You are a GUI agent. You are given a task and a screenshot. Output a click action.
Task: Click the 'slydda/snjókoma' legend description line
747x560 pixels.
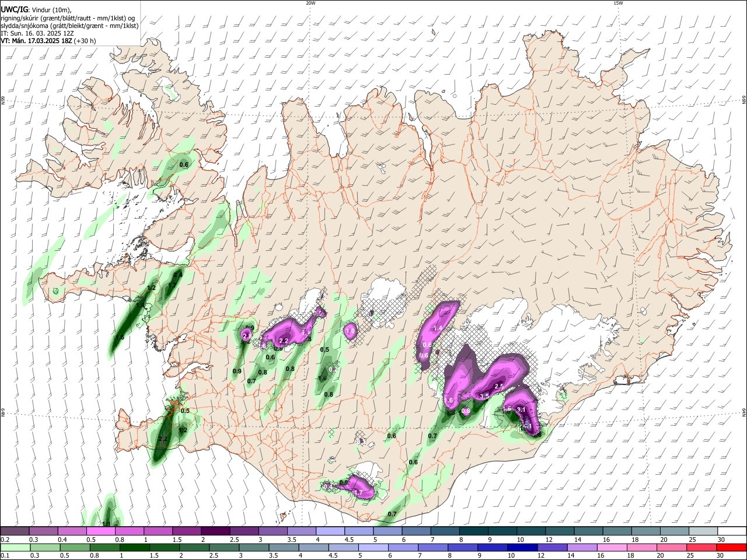[69, 26]
